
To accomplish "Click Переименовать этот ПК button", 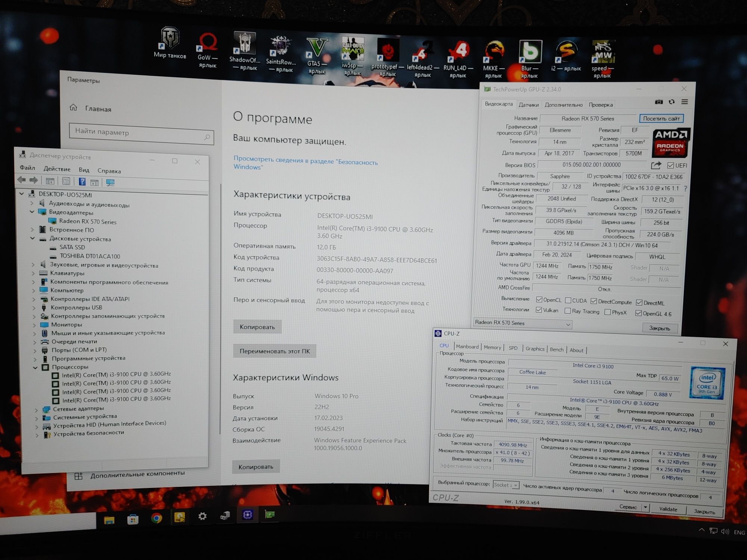I will pyautogui.click(x=275, y=351).
